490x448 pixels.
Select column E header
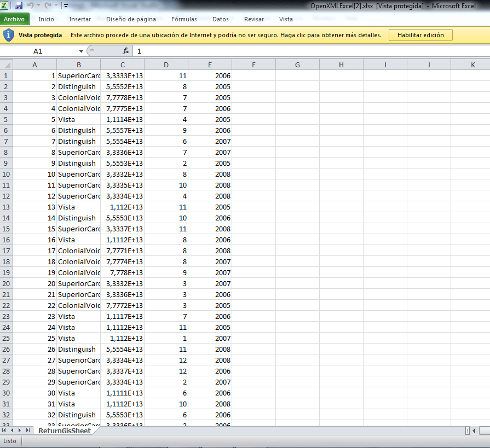point(210,65)
